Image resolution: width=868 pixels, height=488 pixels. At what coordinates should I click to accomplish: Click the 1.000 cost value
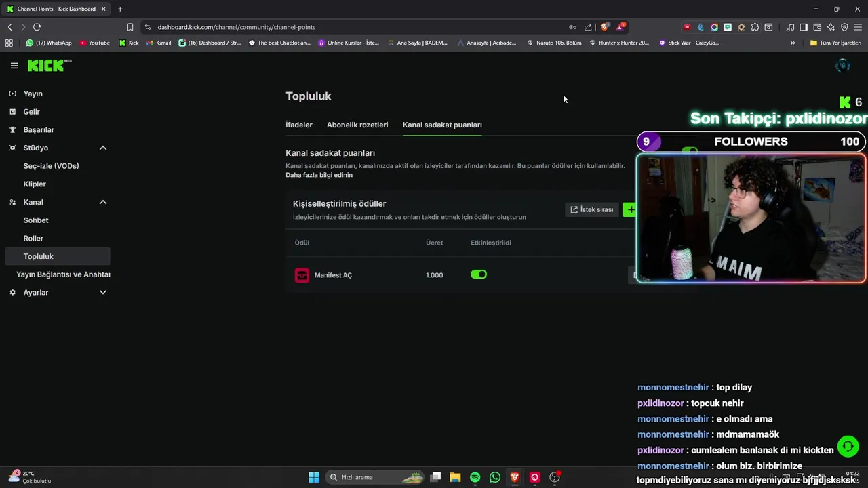[434, 275]
